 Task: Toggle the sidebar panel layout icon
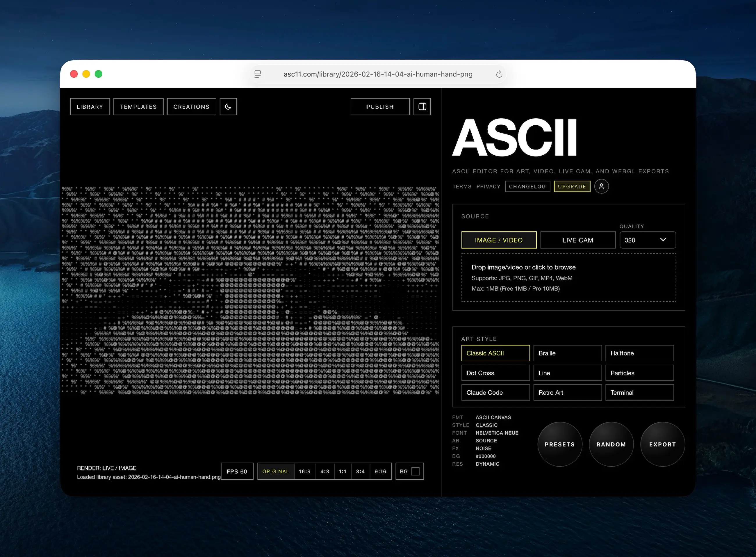pos(422,106)
